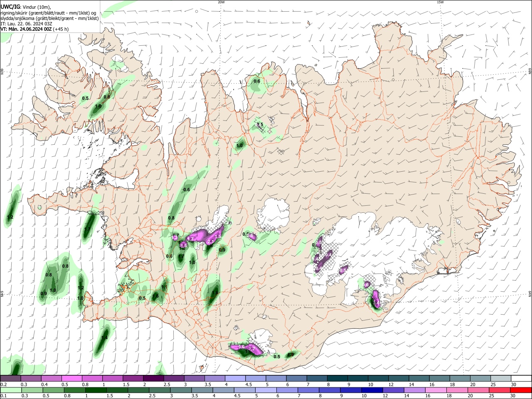Select the IT: Lau. 22. 06. 2024 03Z line
Screen dimensions: 532x399
click(x=27, y=24)
